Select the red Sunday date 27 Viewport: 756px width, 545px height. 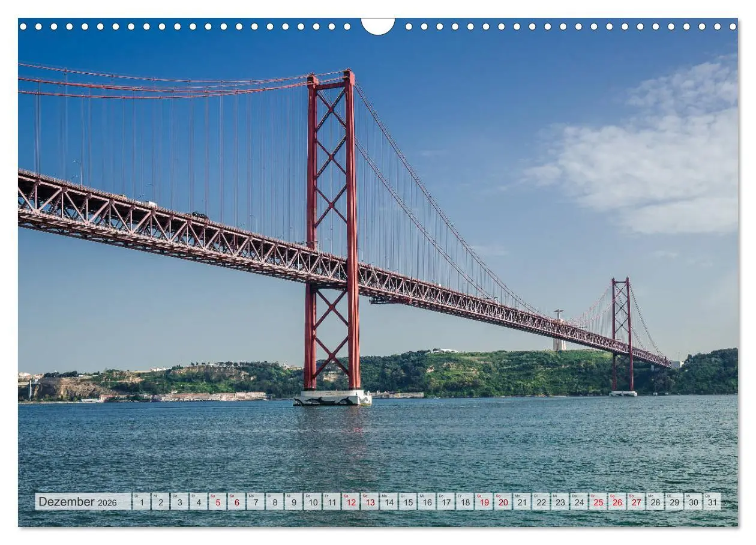click(x=635, y=502)
